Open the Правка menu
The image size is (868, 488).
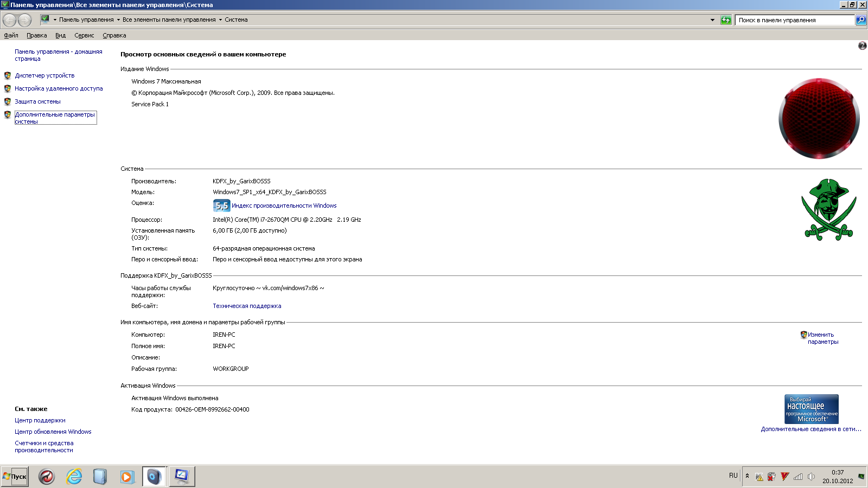(x=37, y=35)
